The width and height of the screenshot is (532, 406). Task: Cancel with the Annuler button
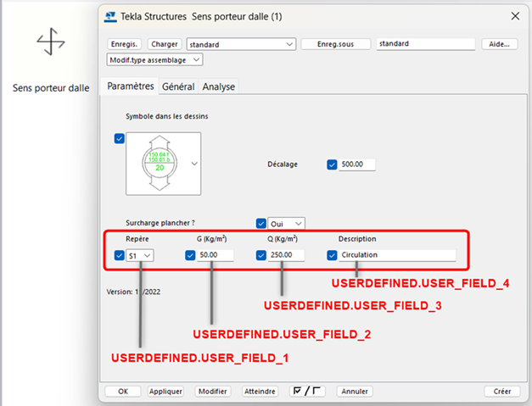coord(355,391)
